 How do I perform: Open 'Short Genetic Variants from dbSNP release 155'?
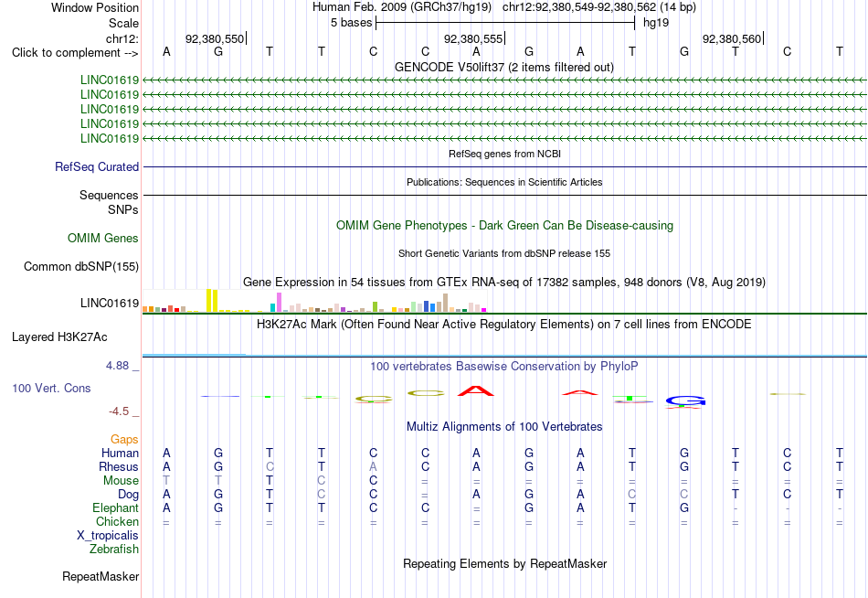504,253
